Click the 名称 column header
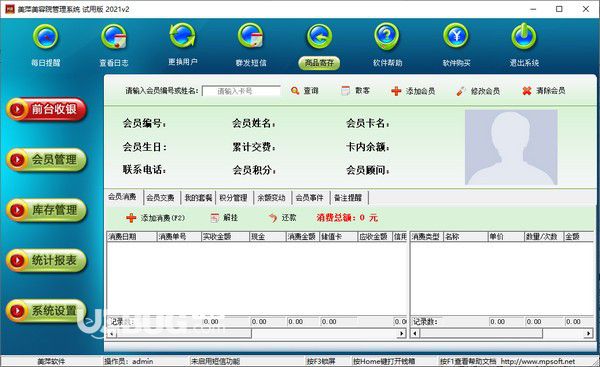600x367 pixels. pyautogui.click(x=466, y=237)
